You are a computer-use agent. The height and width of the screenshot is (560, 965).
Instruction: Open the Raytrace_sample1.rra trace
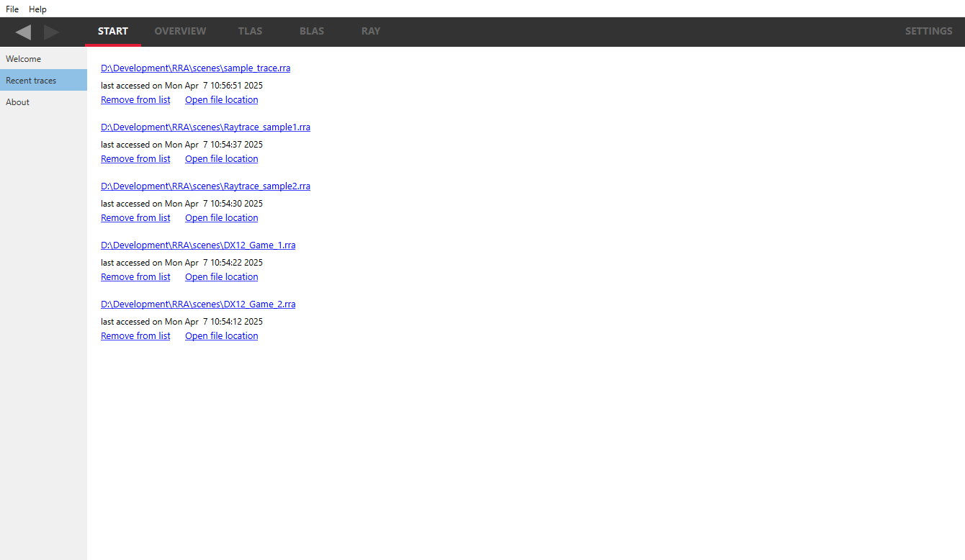coord(205,127)
